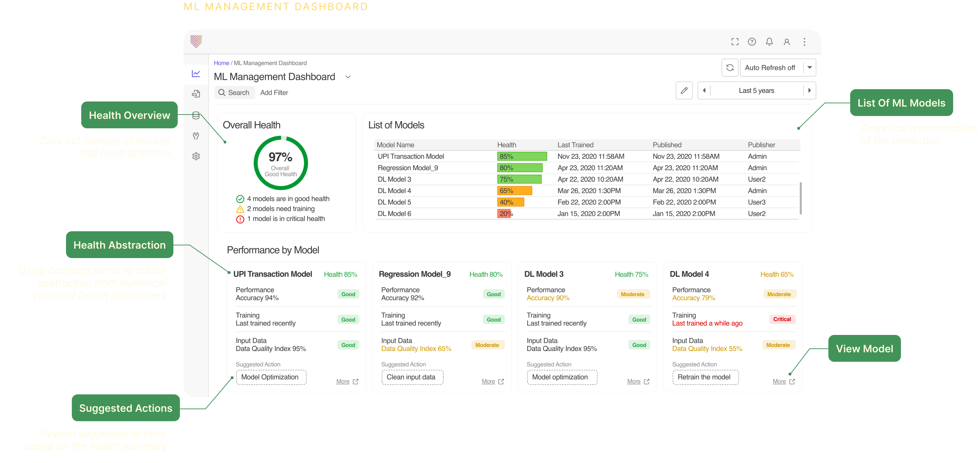Click the user profile icon

pyautogui.click(x=787, y=42)
